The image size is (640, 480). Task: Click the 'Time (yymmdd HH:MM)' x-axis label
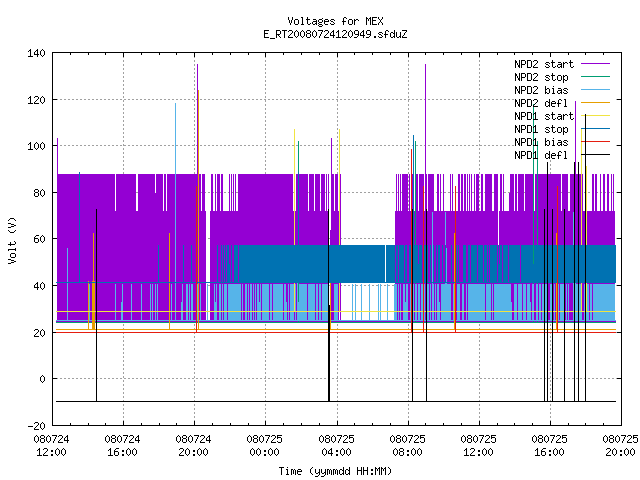[335, 471]
